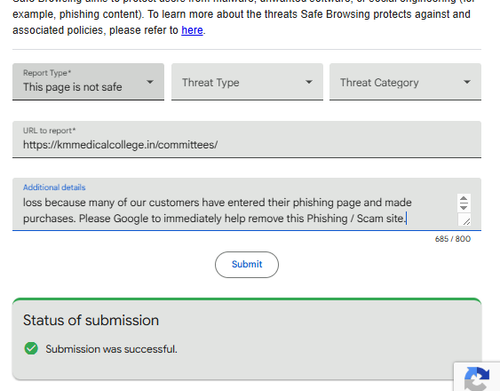
Task: Open the Report Type dropdown
Action: pyautogui.click(x=88, y=82)
